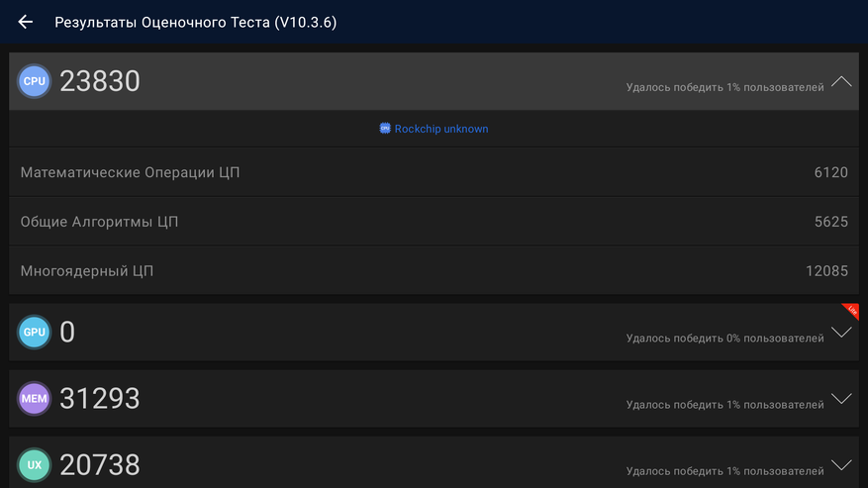Viewport: 868px width, 488px height.
Task: Click the MEM score 31293
Action: click(x=100, y=399)
